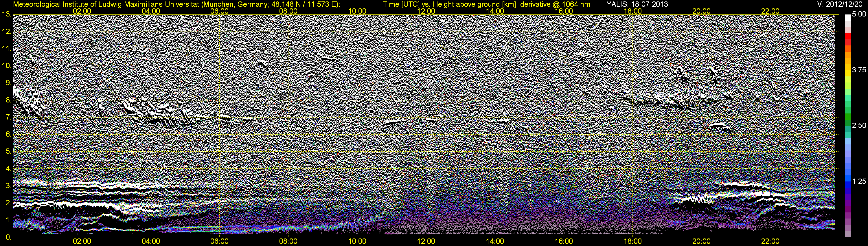Click the 'Time [UTC] vs. Height above ground' title

click(x=487, y=4)
